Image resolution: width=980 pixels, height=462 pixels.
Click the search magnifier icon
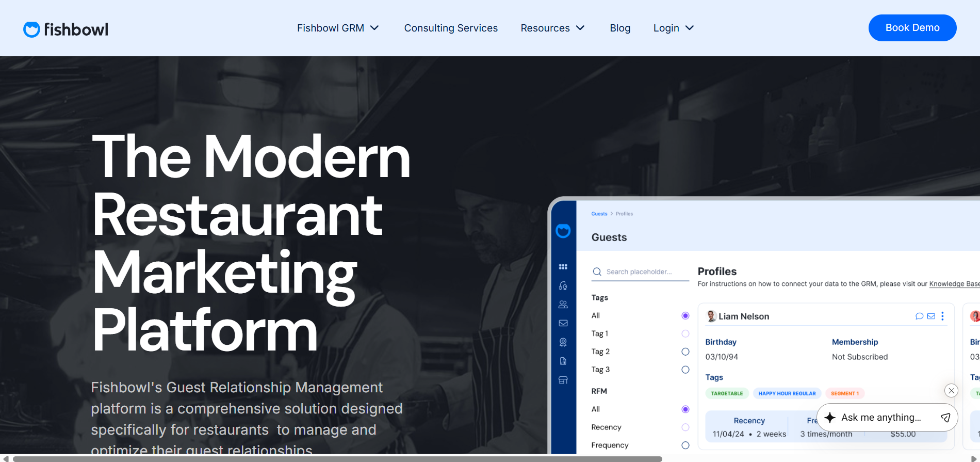click(597, 272)
